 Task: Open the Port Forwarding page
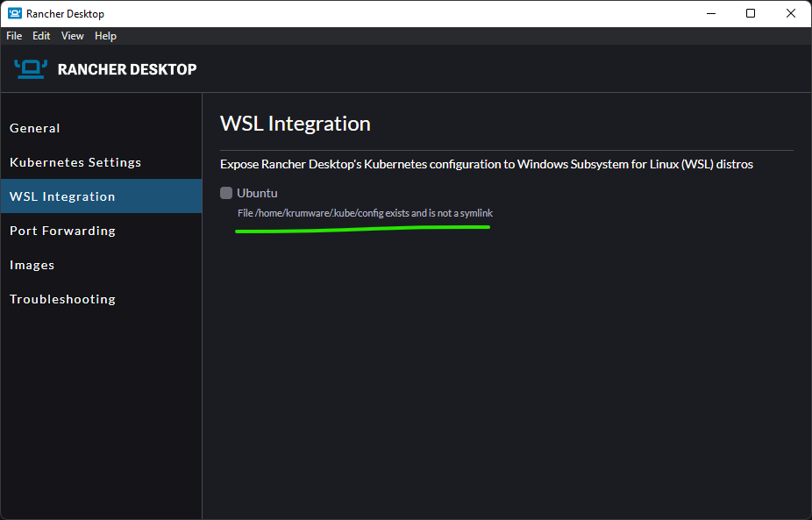(62, 231)
